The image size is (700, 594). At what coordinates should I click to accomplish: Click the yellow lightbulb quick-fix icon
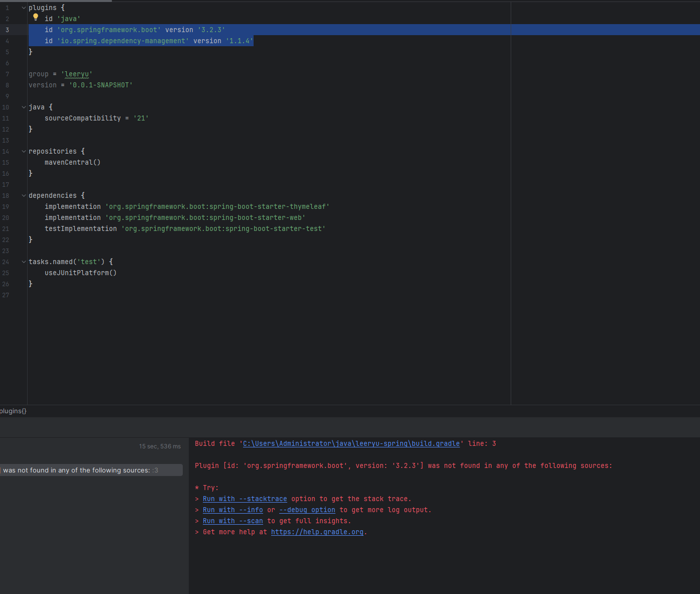point(36,18)
